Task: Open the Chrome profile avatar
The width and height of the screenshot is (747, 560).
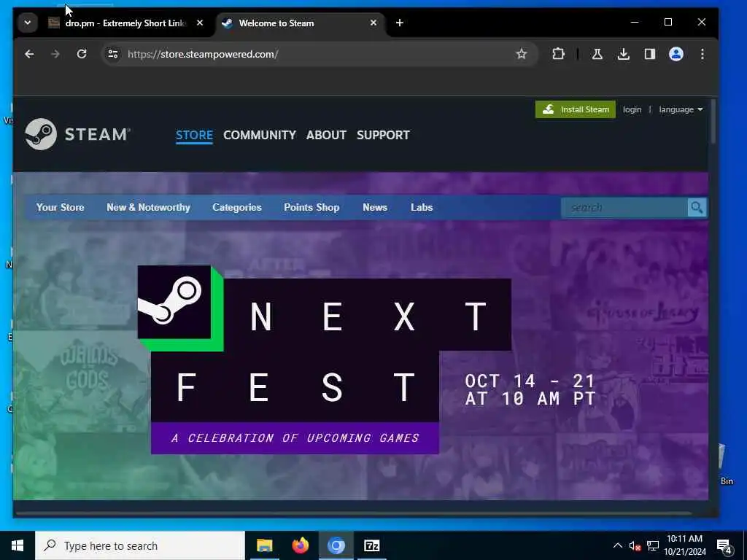Action: coord(676,54)
